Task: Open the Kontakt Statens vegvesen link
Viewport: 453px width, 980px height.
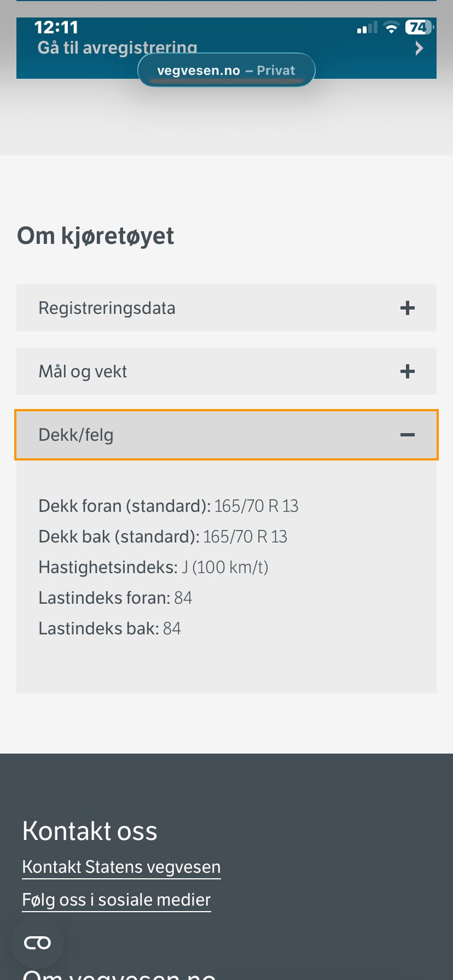Action: [121, 867]
